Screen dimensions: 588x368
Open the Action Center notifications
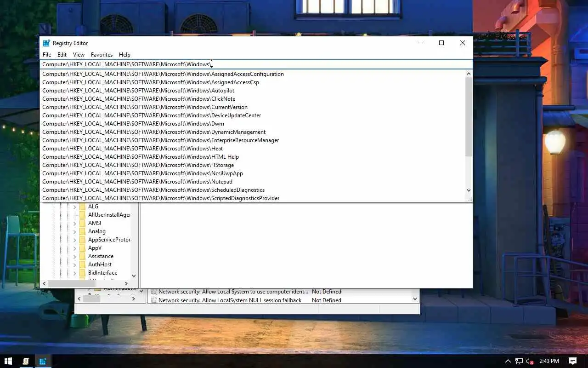coord(573,361)
